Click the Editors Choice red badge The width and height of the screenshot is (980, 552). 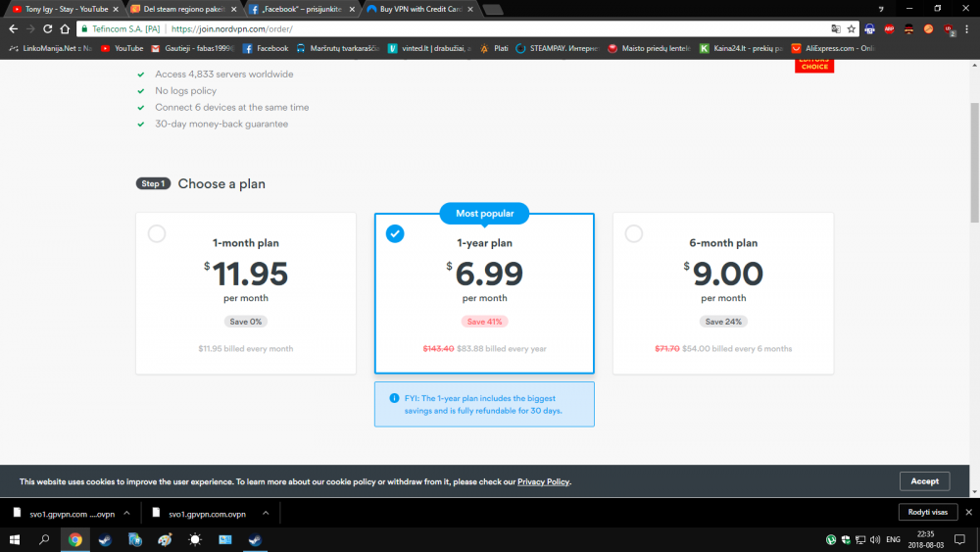(x=814, y=65)
